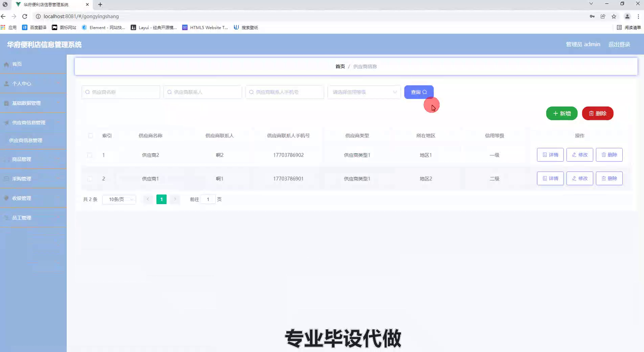
Task: View 详情 for 供应商1
Action: tap(550, 178)
